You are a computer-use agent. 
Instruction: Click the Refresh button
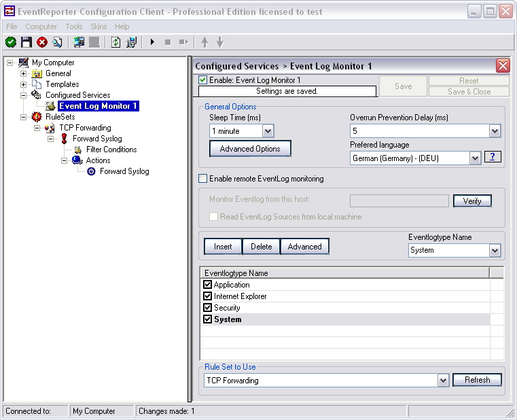click(477, 380)
